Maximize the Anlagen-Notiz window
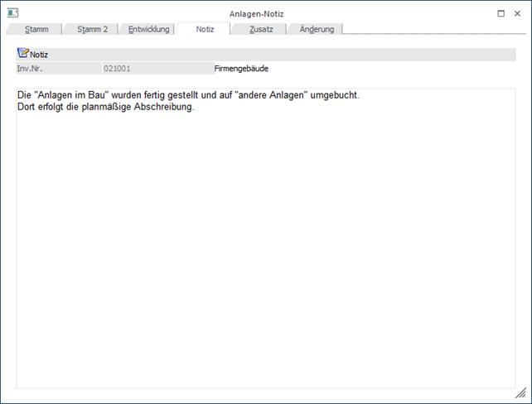This screenshot has height=404, width=532. point(501,13)
